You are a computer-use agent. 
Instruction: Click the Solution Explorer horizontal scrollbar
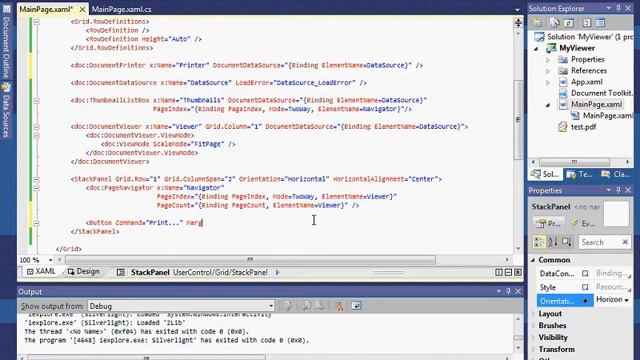tap(574, 162)
